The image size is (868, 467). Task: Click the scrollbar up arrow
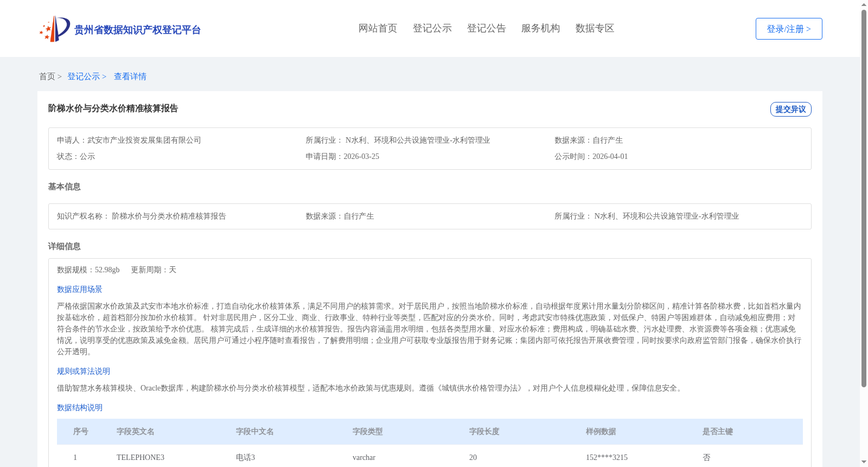pos(864,4)
